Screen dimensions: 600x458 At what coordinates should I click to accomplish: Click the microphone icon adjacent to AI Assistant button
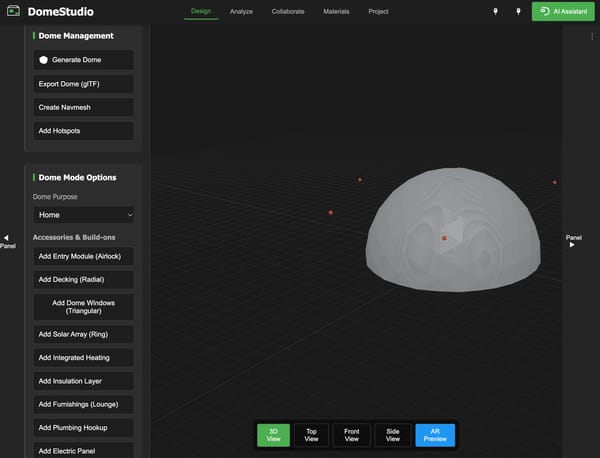coord(518,11)
